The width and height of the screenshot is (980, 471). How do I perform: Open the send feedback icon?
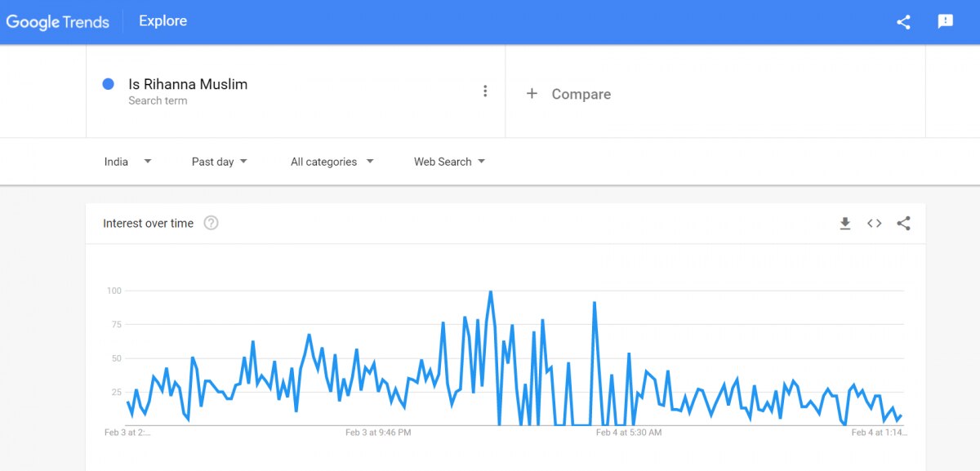tap(945, 22)
